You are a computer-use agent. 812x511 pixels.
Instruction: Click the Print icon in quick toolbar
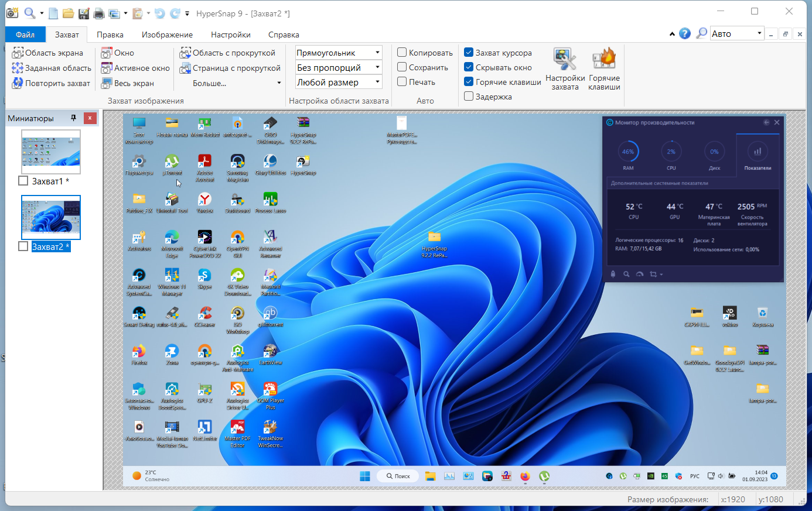point(99,13)
